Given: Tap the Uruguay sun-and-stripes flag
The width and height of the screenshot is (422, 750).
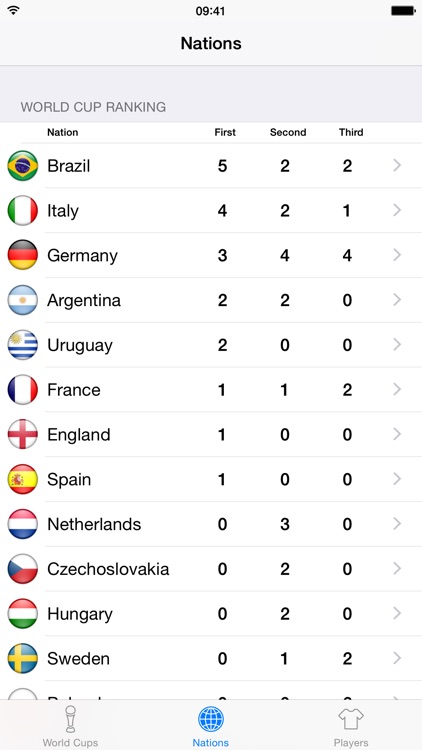Looking at the screenshot, I should coord(22,345).
